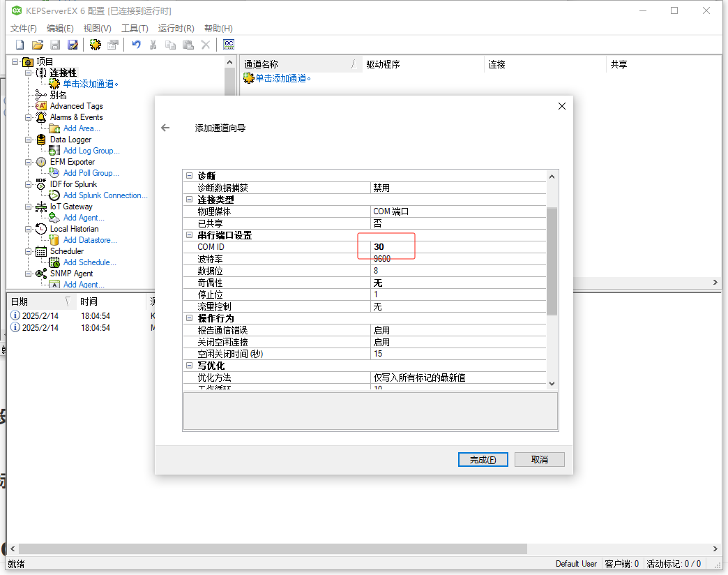
Task: Select the COM ID value field 30
Action: pyautogui.click(x=457, y=246)
